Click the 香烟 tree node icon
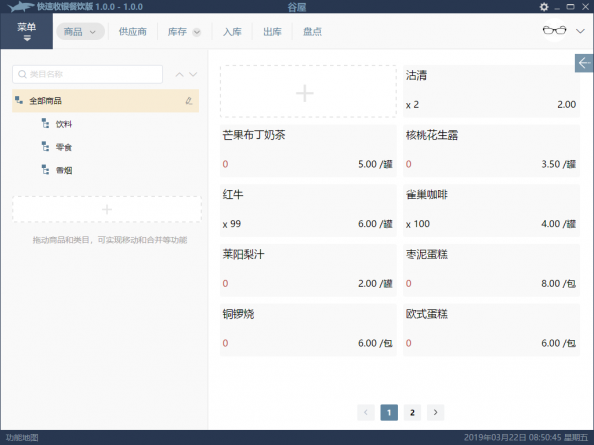The width and height of the screenshot is (594, 445). click(45, 170)
